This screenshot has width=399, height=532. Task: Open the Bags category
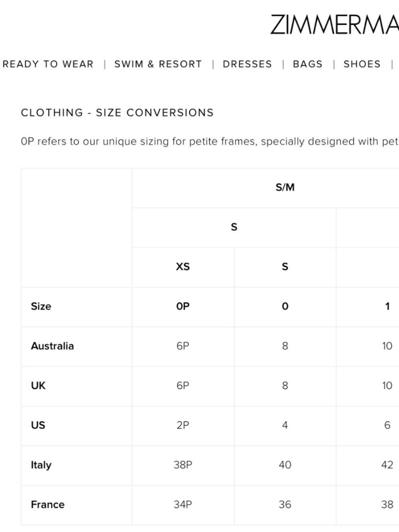308,64
